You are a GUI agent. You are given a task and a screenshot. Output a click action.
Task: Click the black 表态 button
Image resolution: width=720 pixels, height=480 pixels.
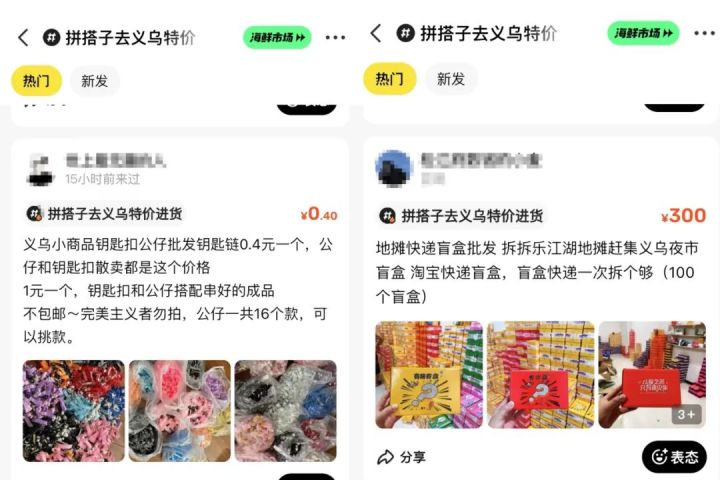pos(674,457)
